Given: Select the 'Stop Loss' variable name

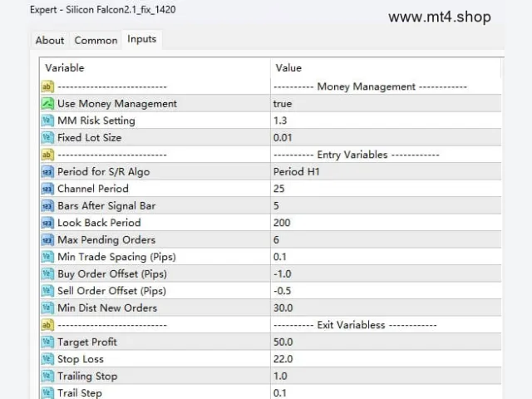Looking at the screenshot, I should pos(81,359).
